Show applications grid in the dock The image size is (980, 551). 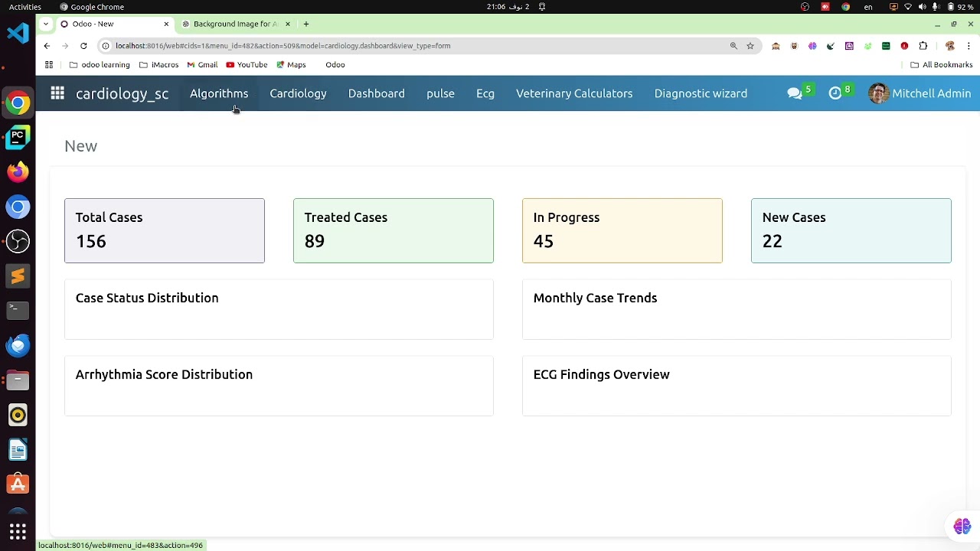tap(18, 531)
